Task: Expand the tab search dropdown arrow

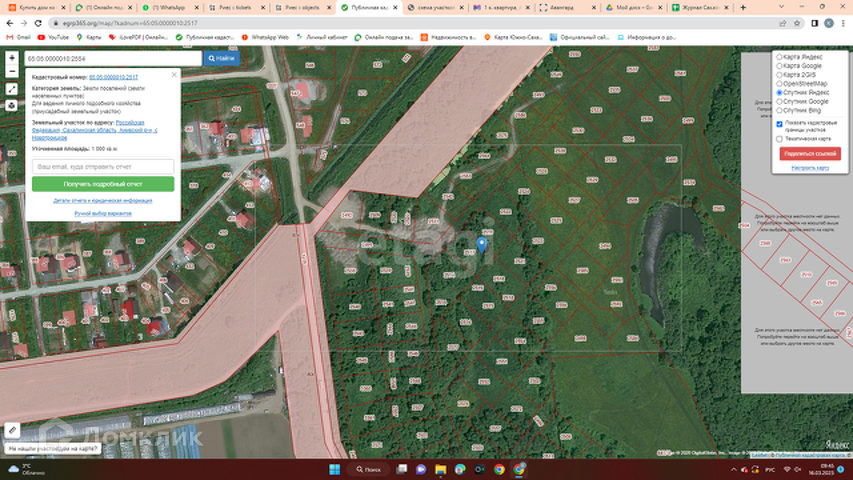Action: coord(784,7)
